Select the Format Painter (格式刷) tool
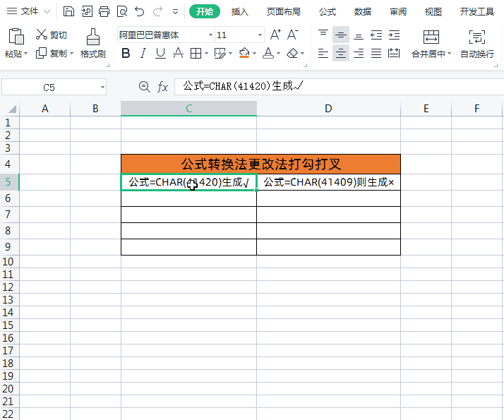504x420 pixels. point(92,42)
